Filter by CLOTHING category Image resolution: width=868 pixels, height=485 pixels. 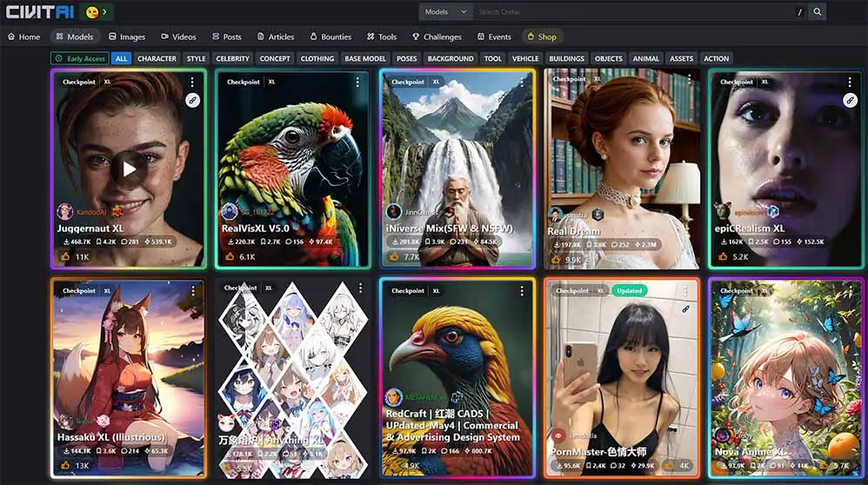click(317, 58)
